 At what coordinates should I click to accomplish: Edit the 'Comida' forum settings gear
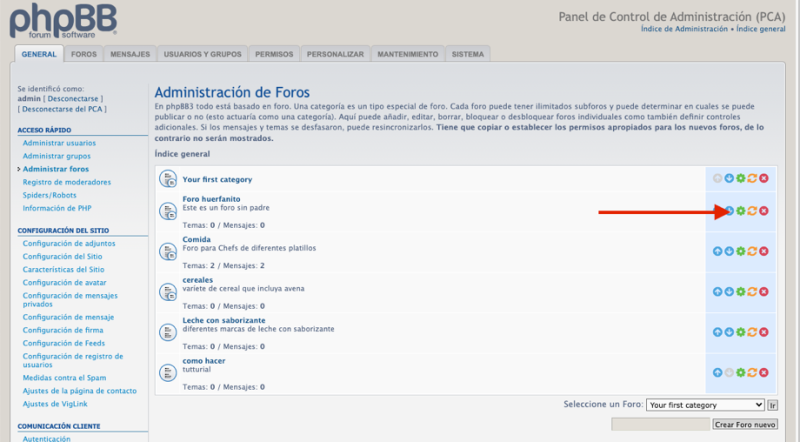[741, 251]
